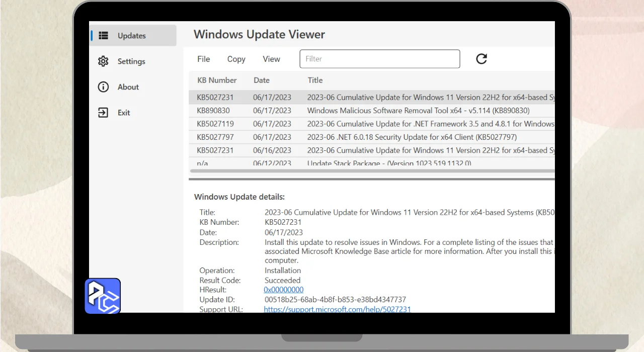Click the blue PC logo badge
Viewport: 644px width, 352px height.
(103, 296)
